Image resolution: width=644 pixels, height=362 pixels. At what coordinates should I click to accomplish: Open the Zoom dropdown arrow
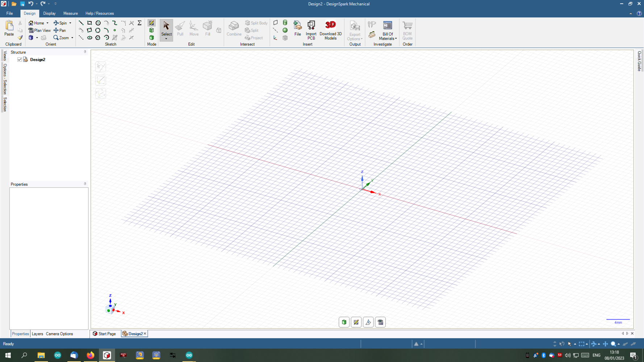point(72,38)
